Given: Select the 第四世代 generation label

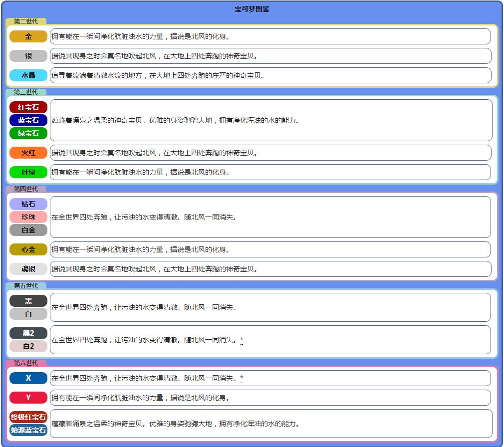Looking at the screenshot, I should (26, 189).
